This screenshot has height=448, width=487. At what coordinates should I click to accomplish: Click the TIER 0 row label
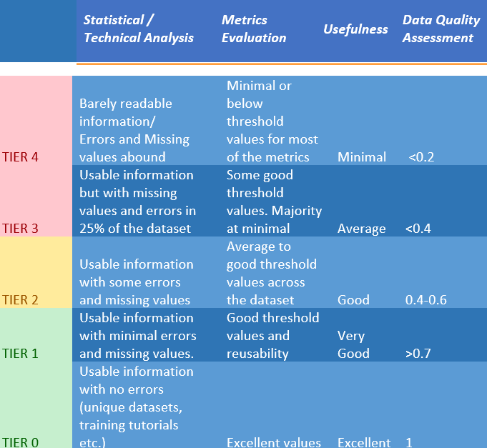click(20, 442)
